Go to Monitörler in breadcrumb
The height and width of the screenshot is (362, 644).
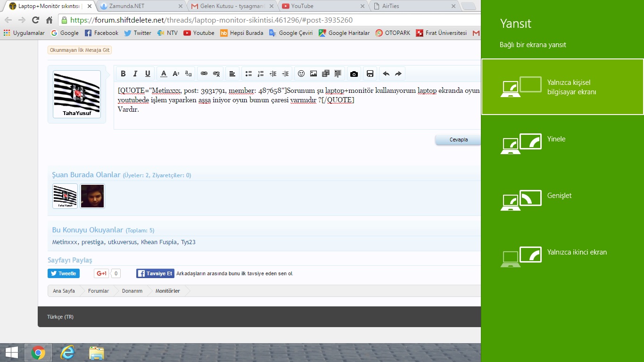[x=168, y=291]
